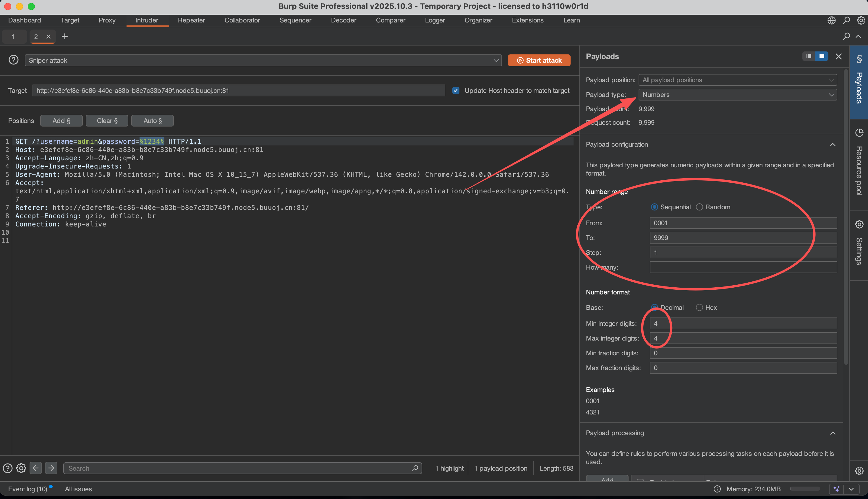The width and height of the screenshot is (868, 499).
Task: Click the back arrow beside search bar
Action: point(36,468)
